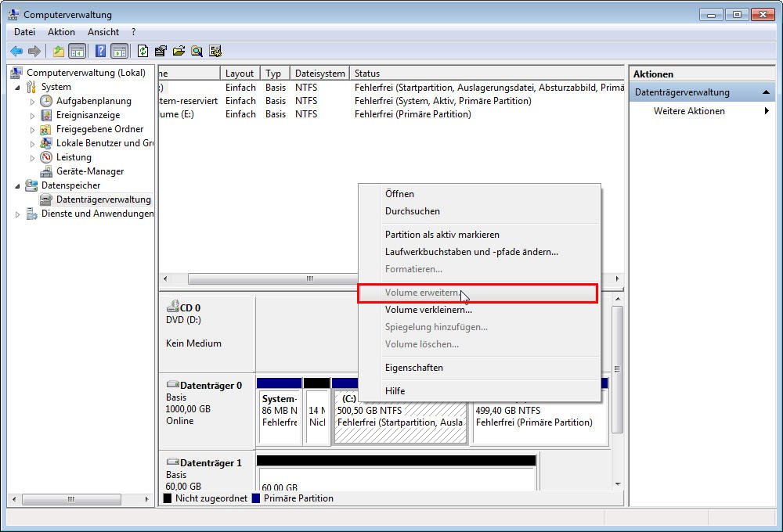The image size is (783, 532).
Task: Toggle the action pane toolbar icon
Action: coord(119,51)
